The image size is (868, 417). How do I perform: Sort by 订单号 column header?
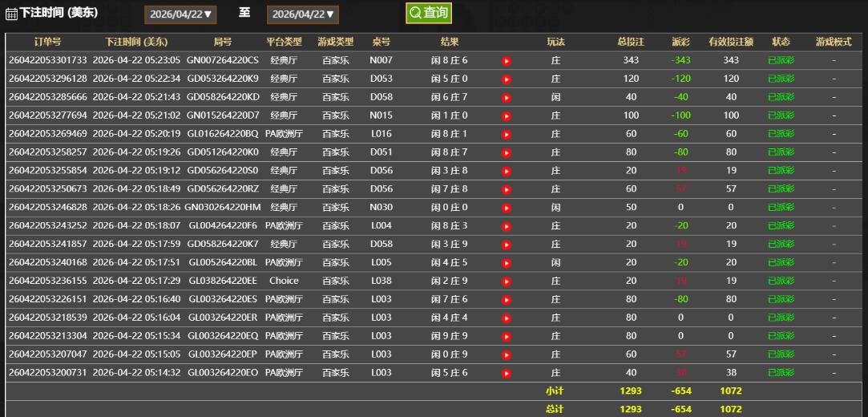click(x=48, y=42)
